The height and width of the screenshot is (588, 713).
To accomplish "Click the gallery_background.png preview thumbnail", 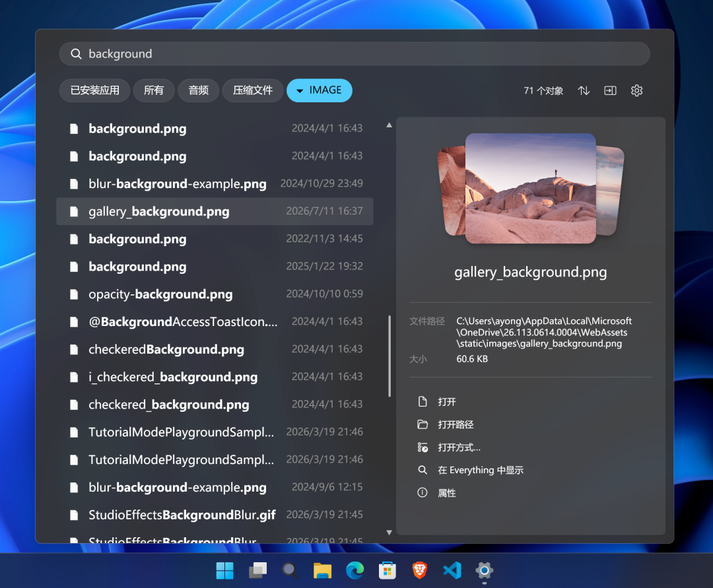I will point(531,188).
